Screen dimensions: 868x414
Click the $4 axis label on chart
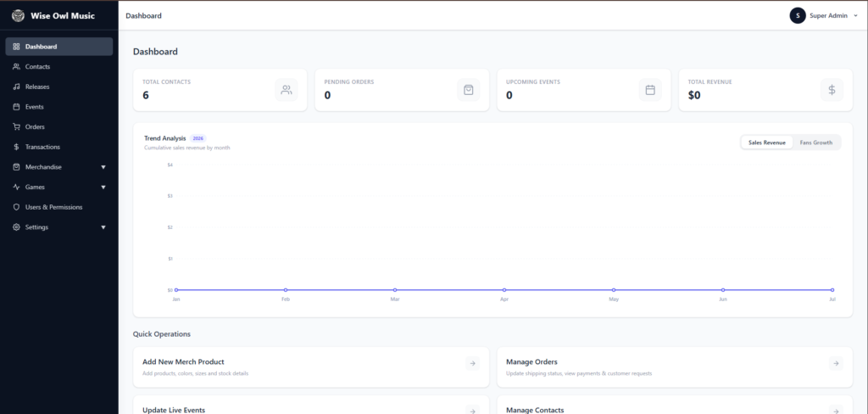(x=170, y=165)
